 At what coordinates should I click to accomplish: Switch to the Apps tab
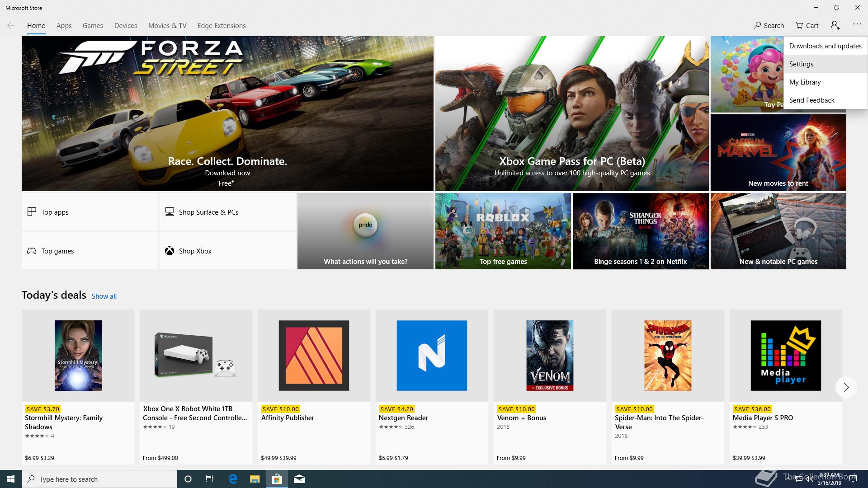pyautogui.click(x=64, y=26)
